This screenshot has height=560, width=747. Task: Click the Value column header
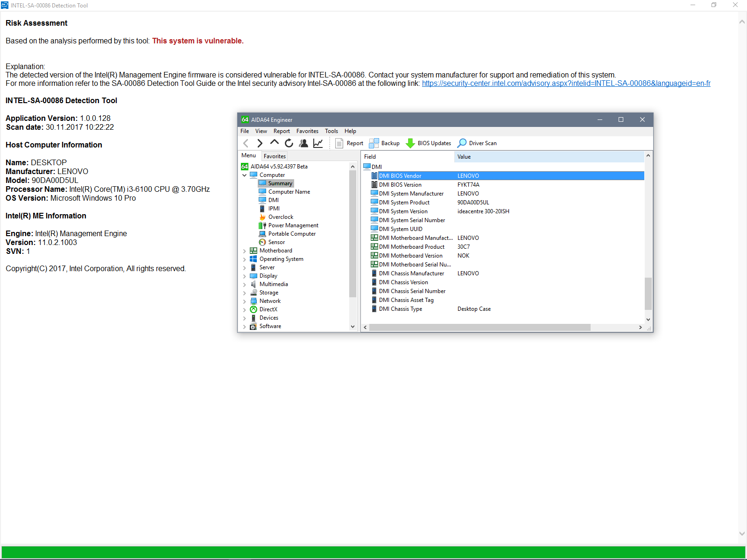[x=549, y=157]
